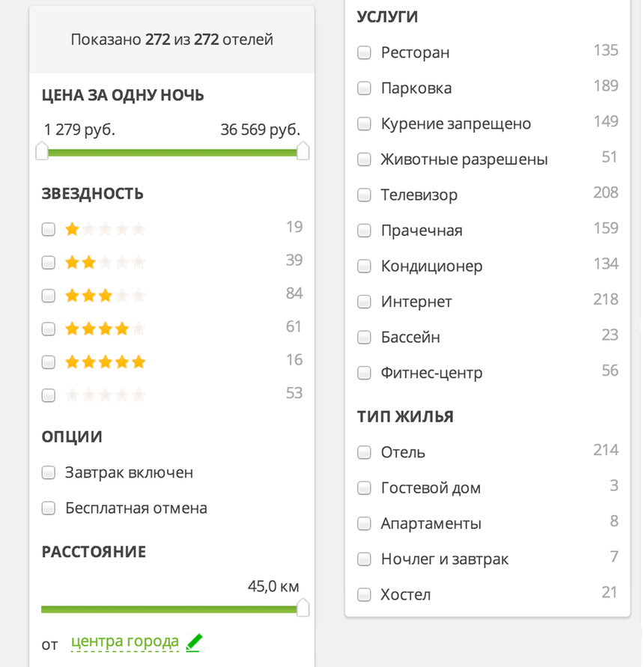The image size is (644, 667).
Task: Select the Бассейн service checkbox
Action: (x=364, y=337)
